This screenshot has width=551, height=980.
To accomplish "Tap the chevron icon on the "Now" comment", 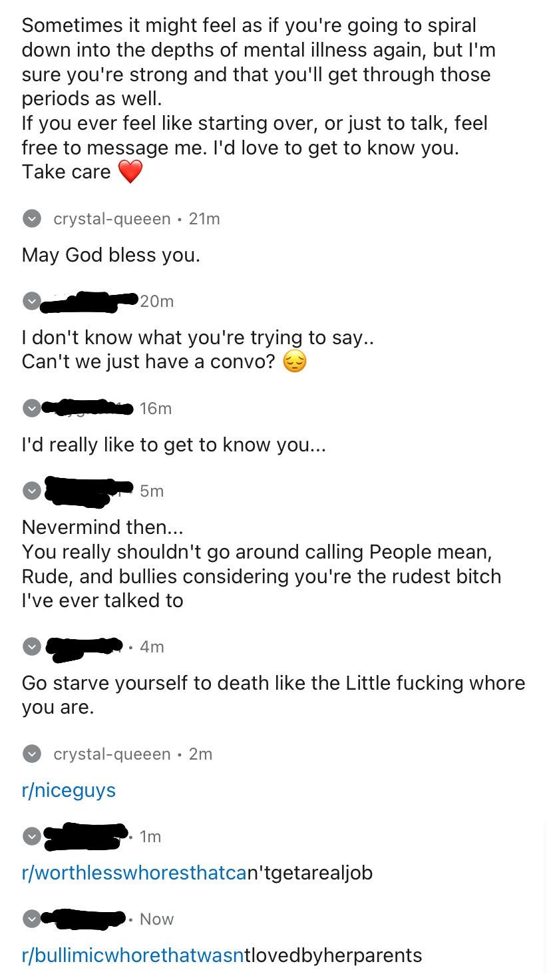I will pyautogui.click(x=31, y=919).
